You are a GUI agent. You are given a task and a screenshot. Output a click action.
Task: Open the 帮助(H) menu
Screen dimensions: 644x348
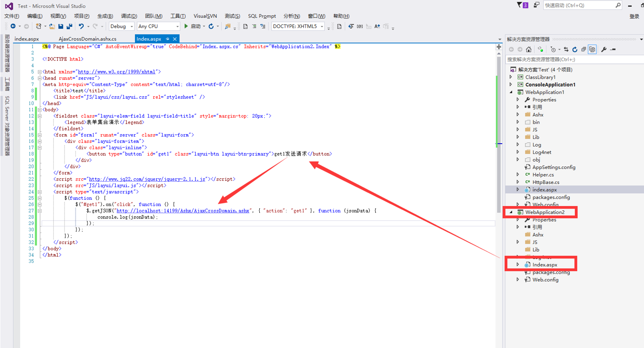pyautogui.click(x=341, y=16)
